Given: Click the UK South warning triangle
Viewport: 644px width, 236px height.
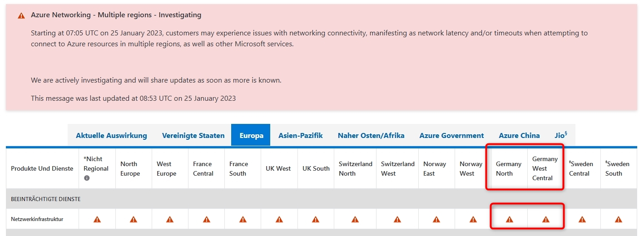Looking at the screenshot, I should point(316,219).
